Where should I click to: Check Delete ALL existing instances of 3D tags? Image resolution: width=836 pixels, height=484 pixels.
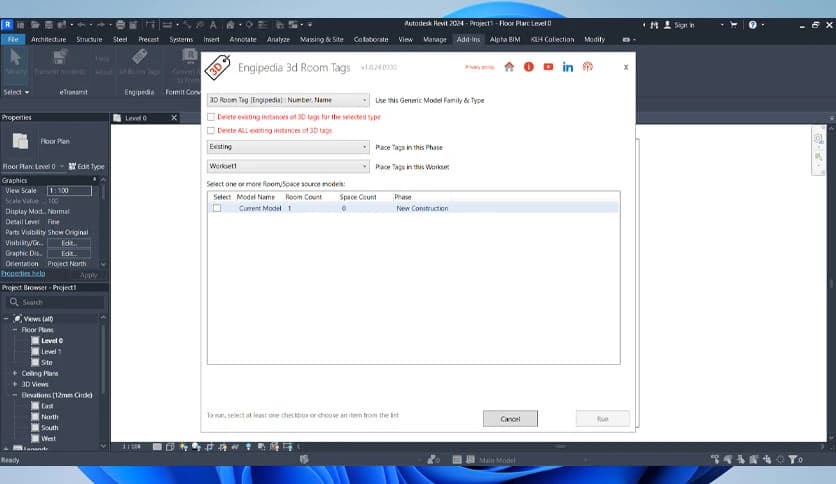coord(211,130)
